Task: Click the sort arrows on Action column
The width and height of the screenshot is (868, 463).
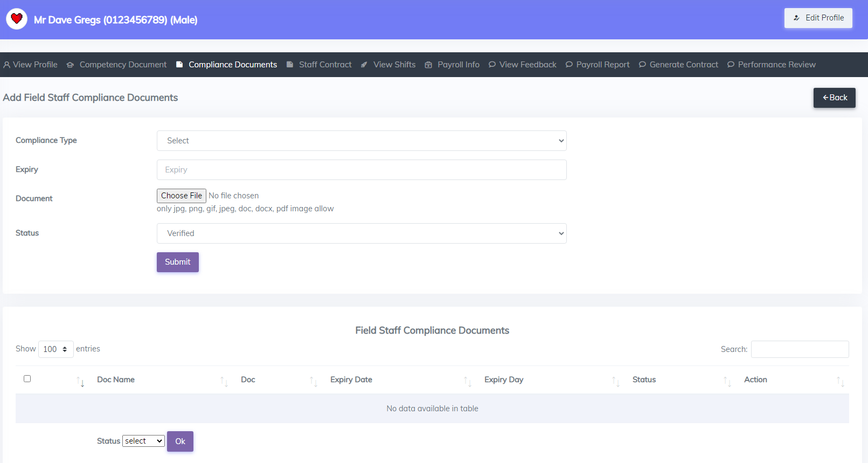Action: pyautogui.click(x=840, y=382)
